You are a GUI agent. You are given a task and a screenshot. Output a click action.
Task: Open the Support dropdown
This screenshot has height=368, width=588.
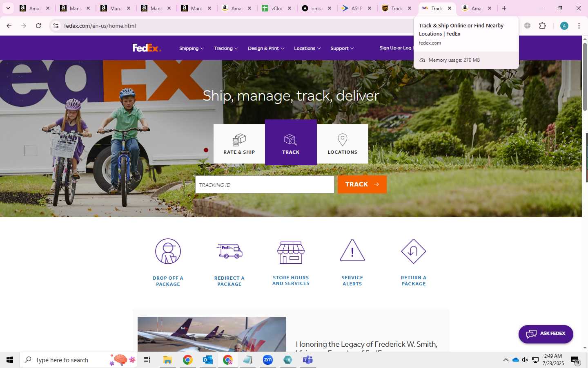pos(342,48)
